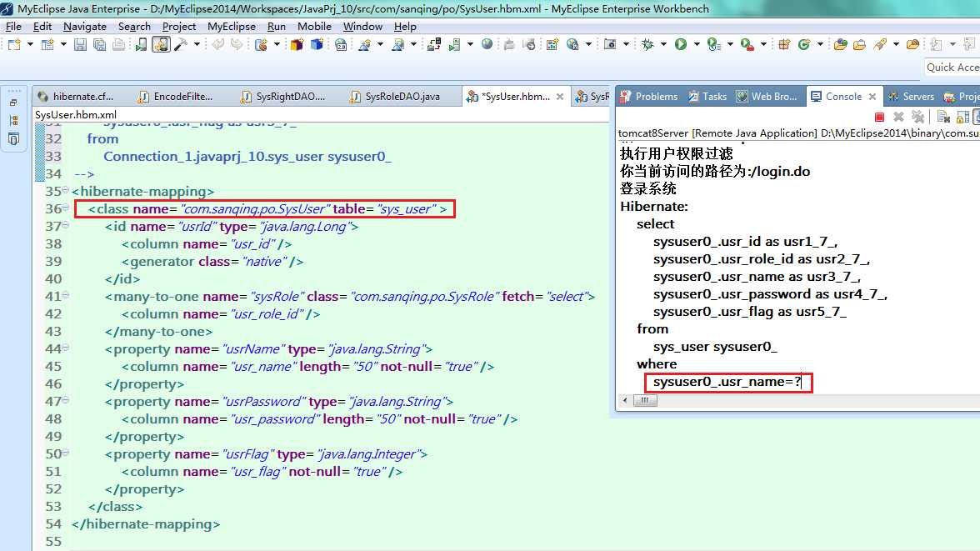This screenshot has width=980, height=551.
Task: Open the File menu
Action: (13, 27)
